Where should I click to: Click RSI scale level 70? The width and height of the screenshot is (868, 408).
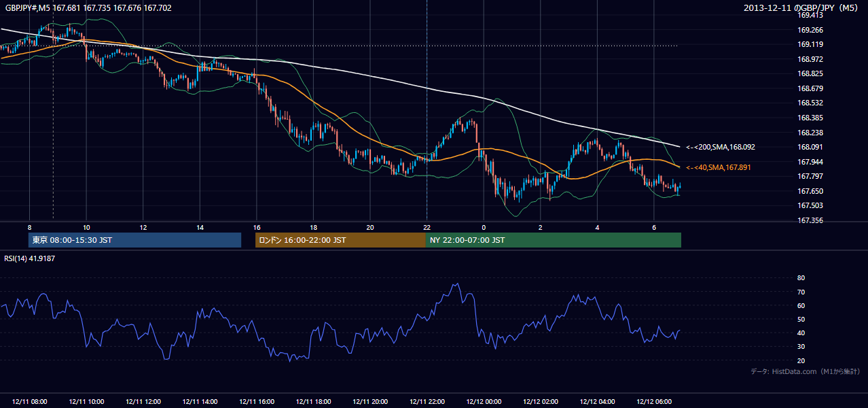click(801, 292)
